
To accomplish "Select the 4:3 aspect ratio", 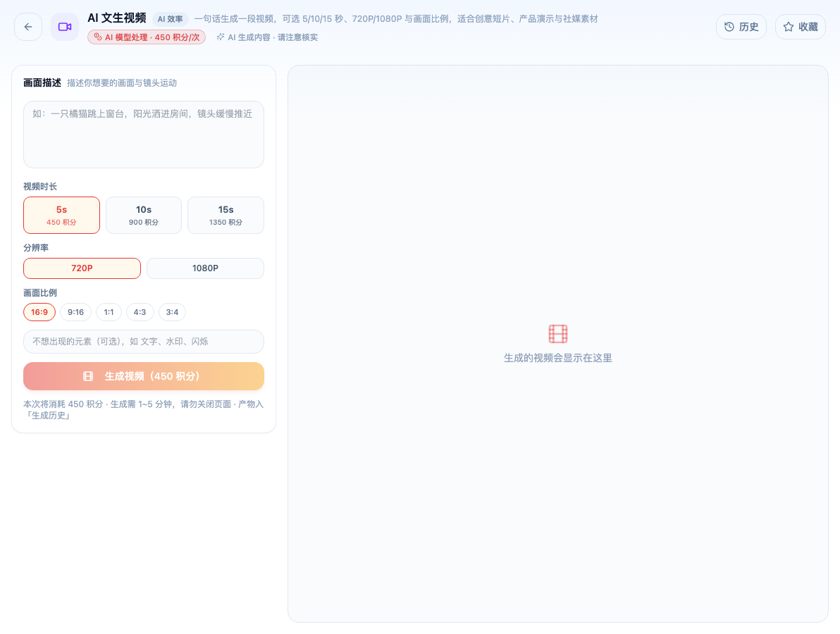I will point(140,312).
